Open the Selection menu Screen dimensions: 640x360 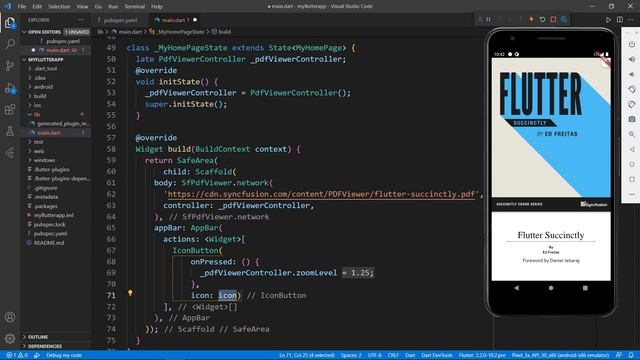[59, 6]
